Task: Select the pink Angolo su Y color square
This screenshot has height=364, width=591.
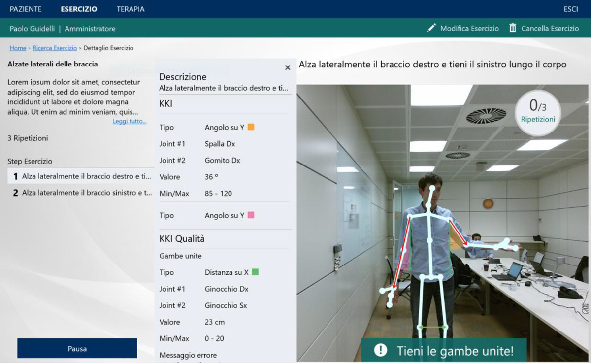Action: point(251,215)
